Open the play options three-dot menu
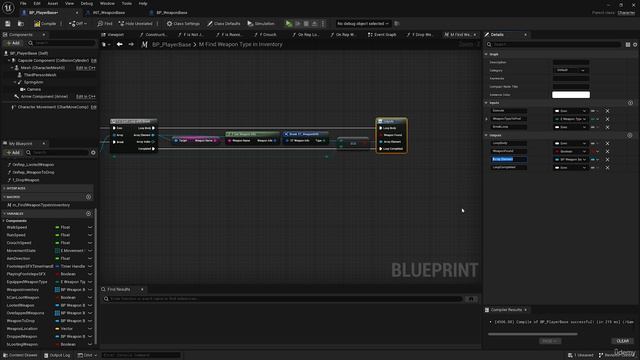Image resolution: width=640 pixels, height=360 pixels. [x=323, y=24]
